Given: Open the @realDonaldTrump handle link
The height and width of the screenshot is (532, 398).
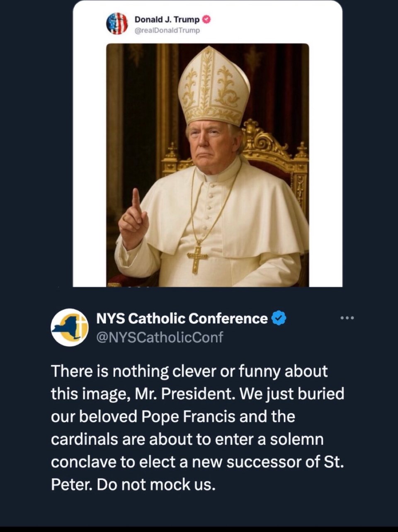Looking at the screenshot, I should coord(167,30).
